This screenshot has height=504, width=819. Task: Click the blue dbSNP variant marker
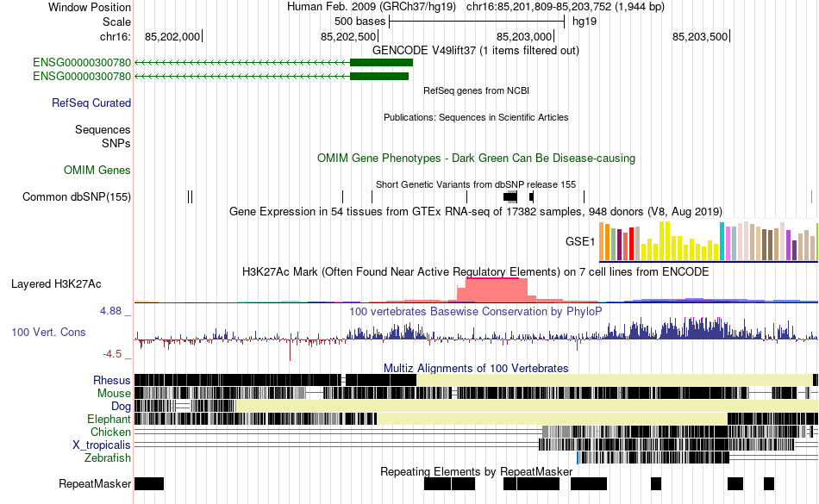372,196
